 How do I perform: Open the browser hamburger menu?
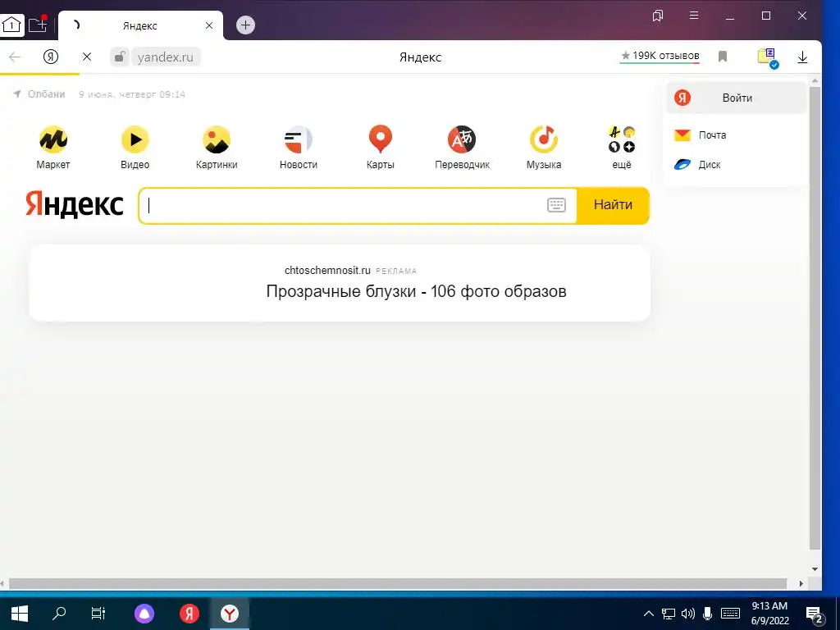click(694, 16)
